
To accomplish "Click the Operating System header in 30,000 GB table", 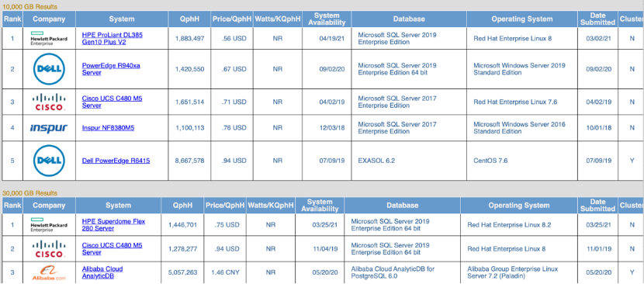I will pyautogui.click(x=519, y=205).
